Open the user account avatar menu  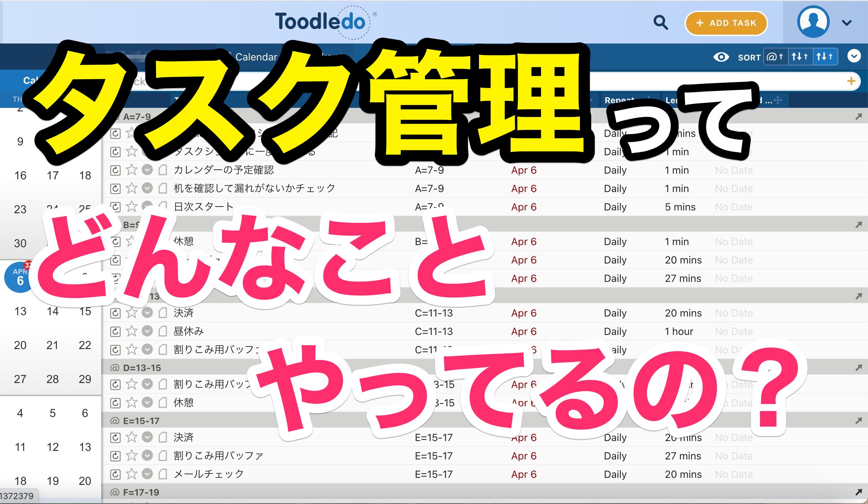tap(813, 22)
